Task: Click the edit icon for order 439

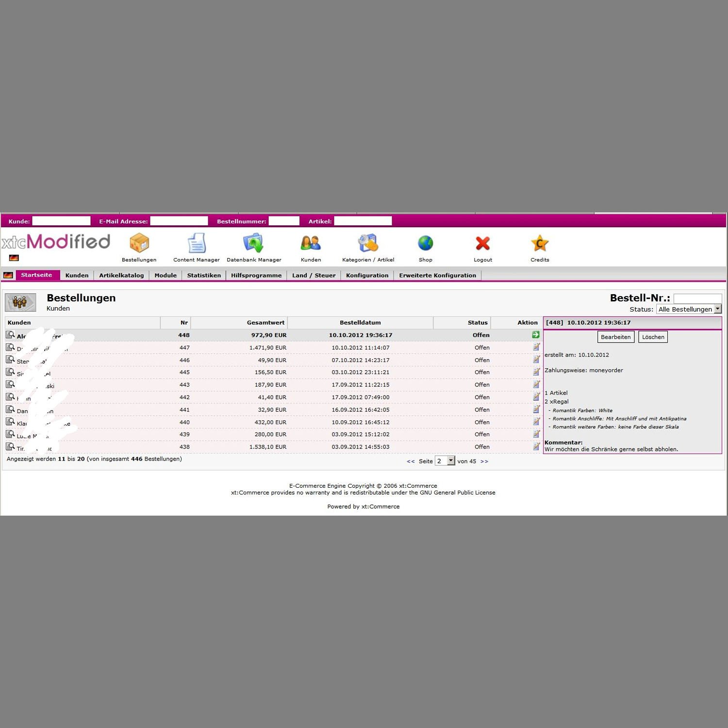Action: (536, 434)
